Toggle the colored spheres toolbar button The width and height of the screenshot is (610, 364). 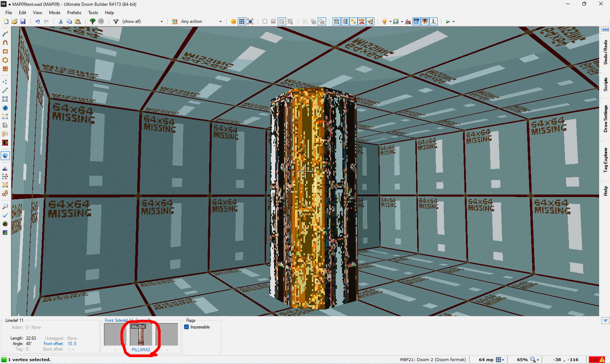[353, 21]
